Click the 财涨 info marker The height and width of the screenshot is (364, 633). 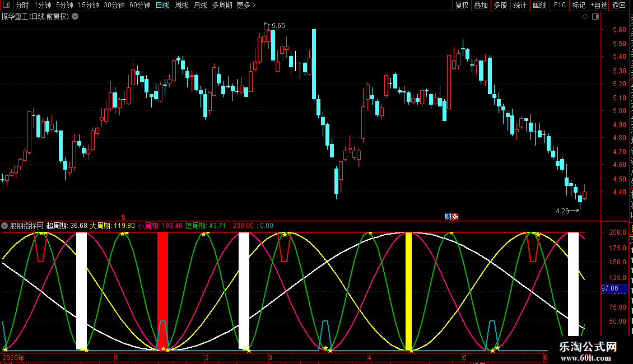click(x=452, y=217)
